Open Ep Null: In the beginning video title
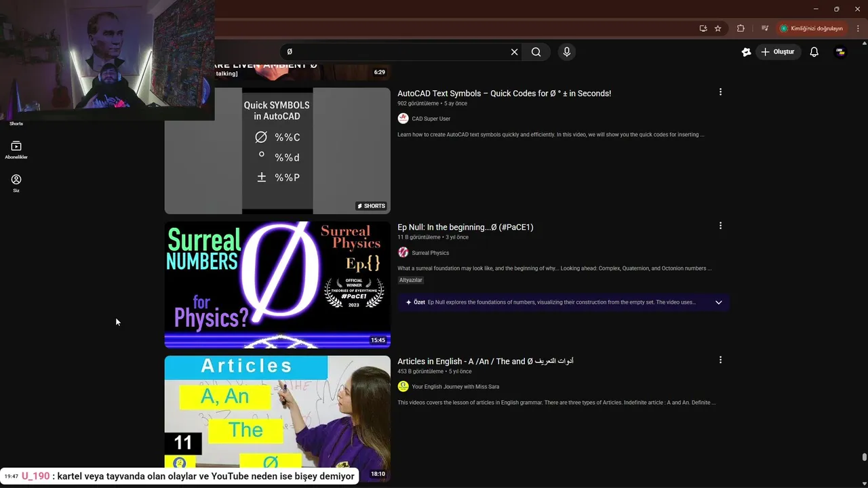The width and height of the screenshot is (868, 488). click(x=465, y=227)
